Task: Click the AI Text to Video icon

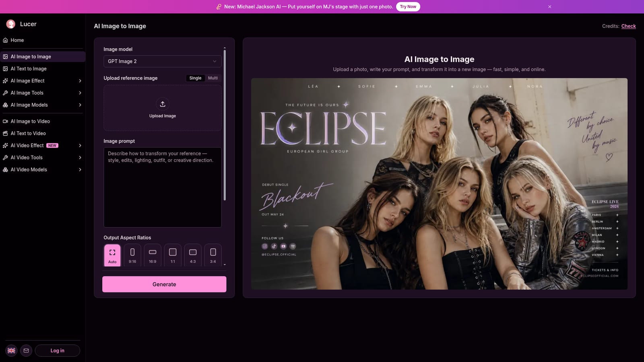Action: click(x=5, y=134)
